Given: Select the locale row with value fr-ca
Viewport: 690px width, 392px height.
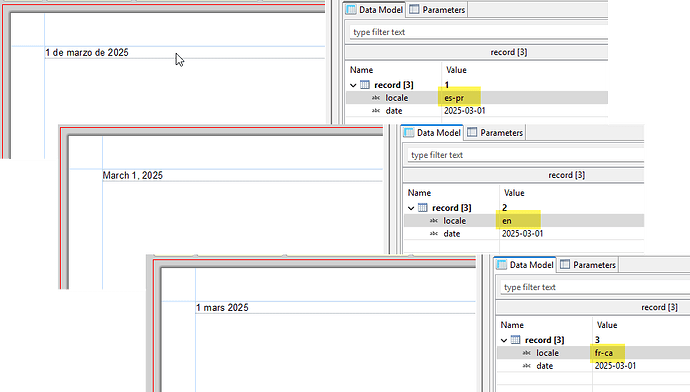Looking at the screenshot, I should 594,353.
